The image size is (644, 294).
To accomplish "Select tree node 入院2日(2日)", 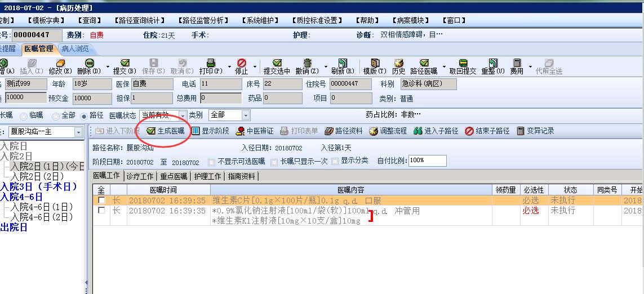I will [37, 176].
